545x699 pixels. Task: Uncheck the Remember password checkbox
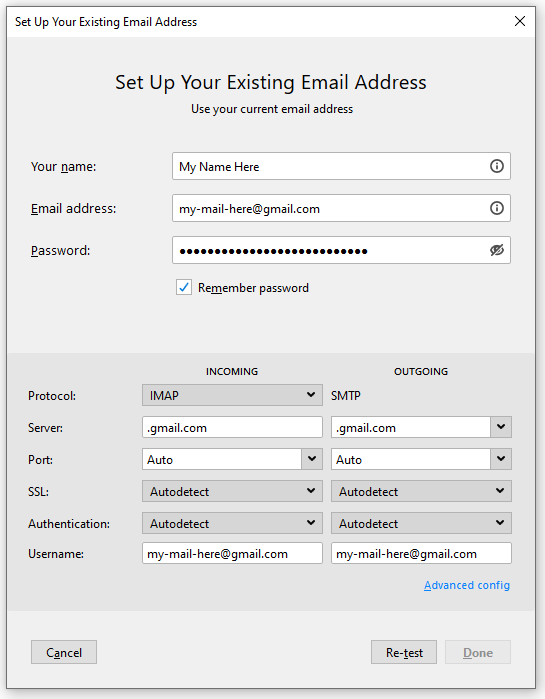pyautogui.click(x=184, y=288)
